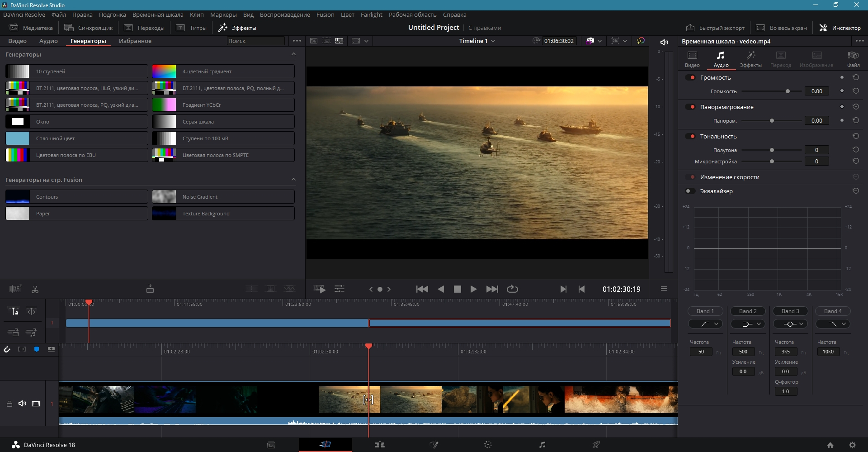Open the Fairlight menu
This screenshot has height=452, width=868.
[x=372, y=14]
